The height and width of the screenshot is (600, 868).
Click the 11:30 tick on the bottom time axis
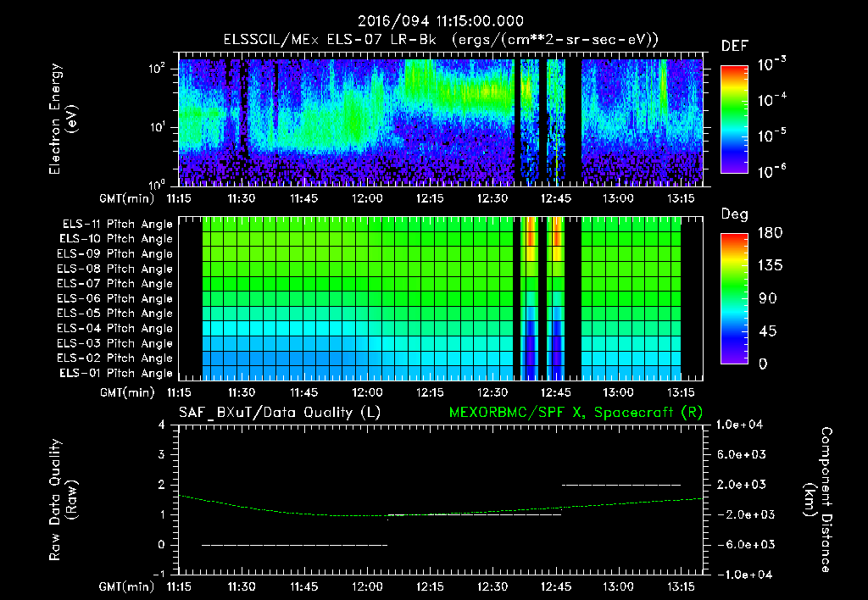(242, 586)
